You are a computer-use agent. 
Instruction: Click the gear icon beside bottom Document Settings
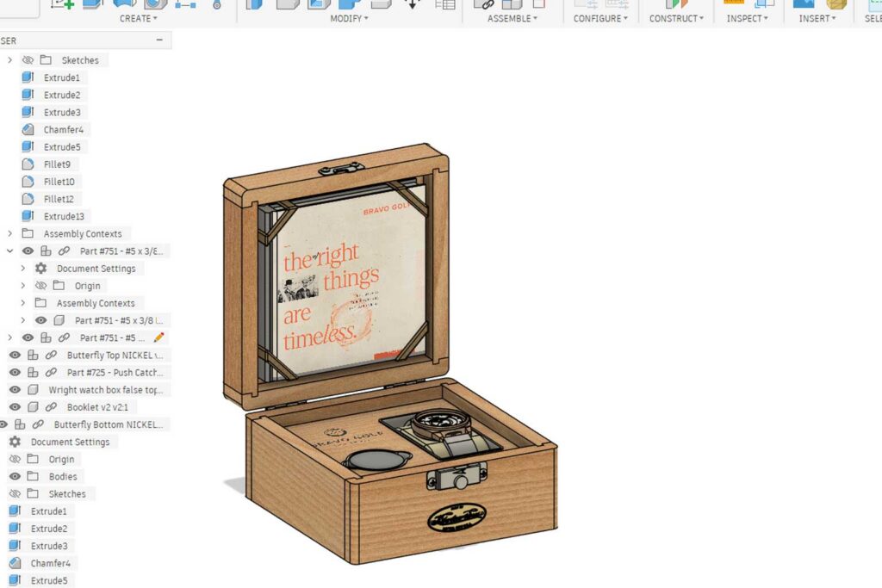pos(15,442)
